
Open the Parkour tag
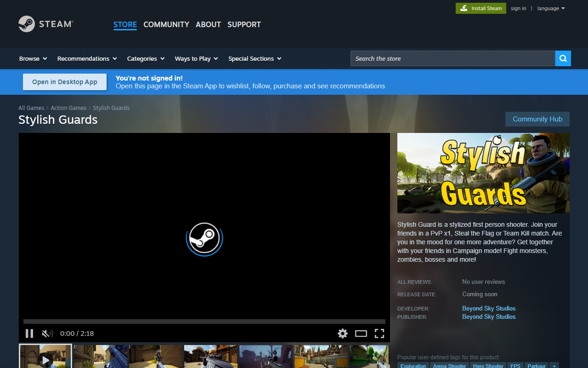pyautogui.click(x=537, y=366)
